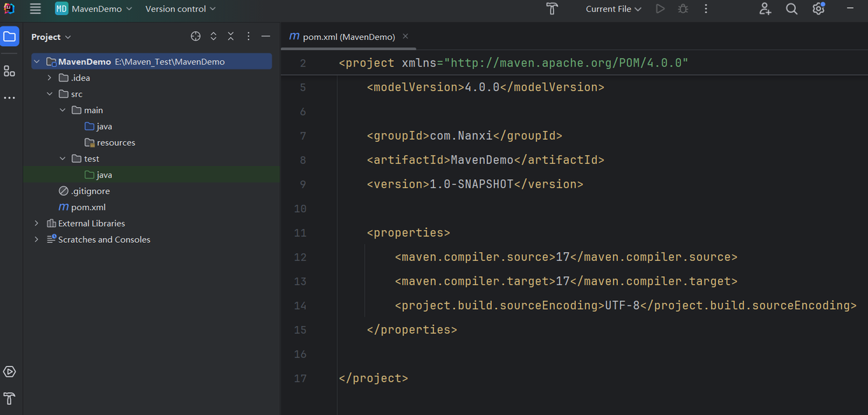Select .gitignore file in project tree
Screen dimensions: 868x415
pos(90,191)
